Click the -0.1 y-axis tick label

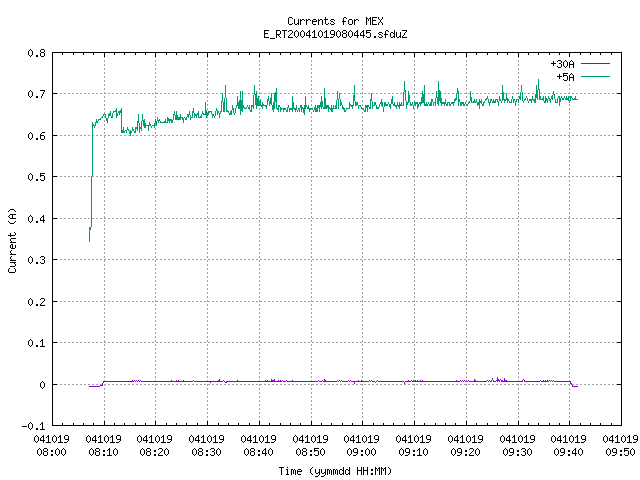(x=33, y=426)
